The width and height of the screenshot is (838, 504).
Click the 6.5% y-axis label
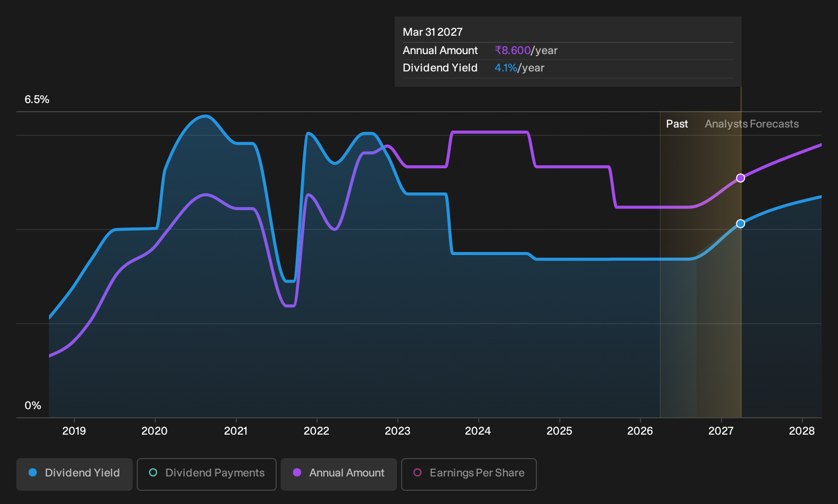(x=37, y=99)
